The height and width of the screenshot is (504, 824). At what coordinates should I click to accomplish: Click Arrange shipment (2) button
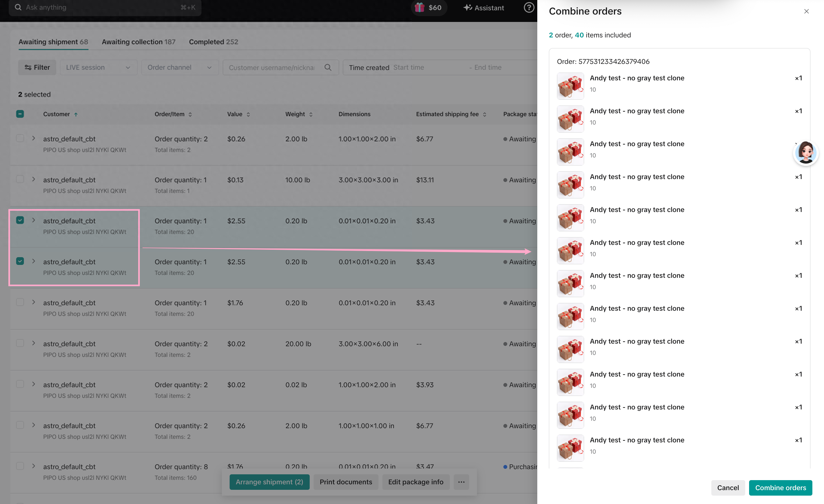269,482
